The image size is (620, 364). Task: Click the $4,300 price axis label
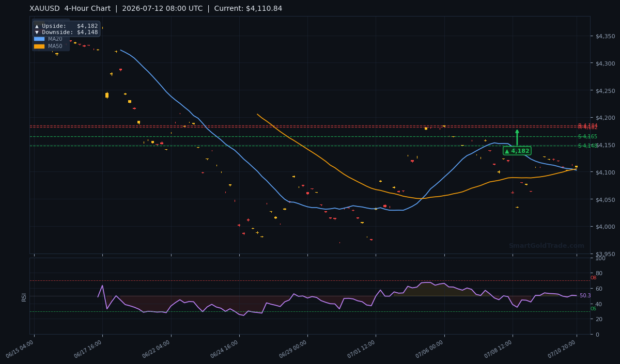[605, 63]
